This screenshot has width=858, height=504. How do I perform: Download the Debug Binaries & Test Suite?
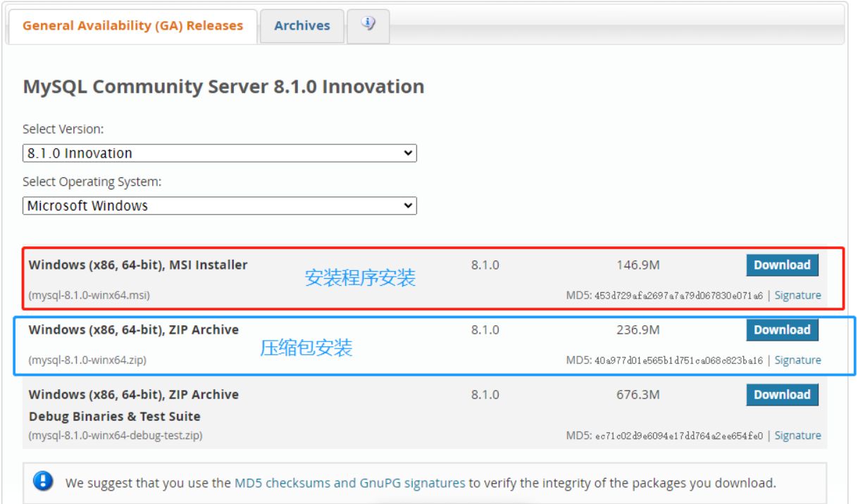(782, 395)
